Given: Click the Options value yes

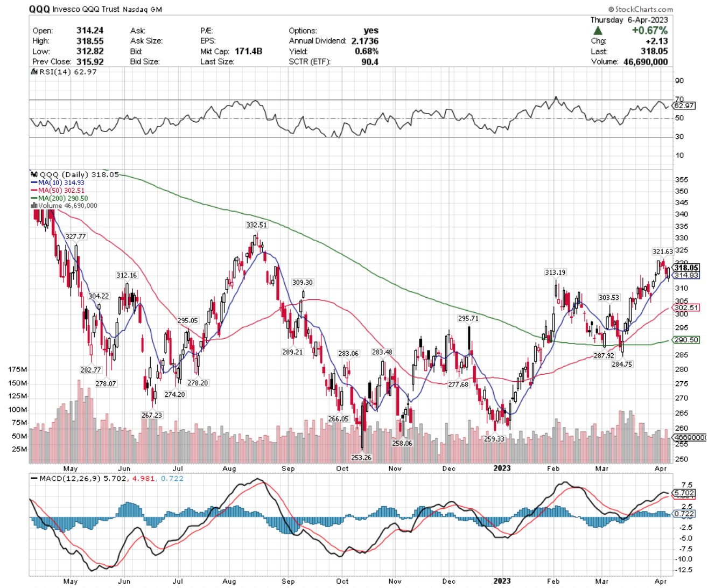Looking at the screenshot, I should point(371,31).
